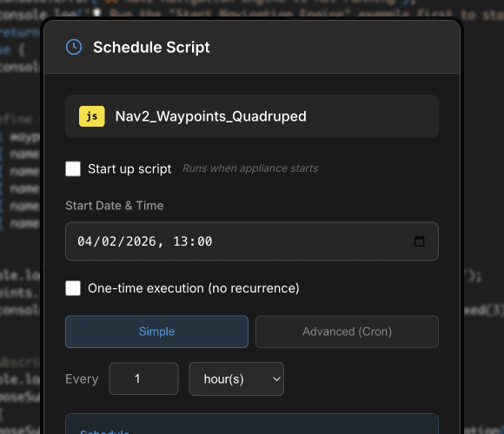Click the Start Date & Time field
Screen dimensions: 504x434
(x=252, y=241)
